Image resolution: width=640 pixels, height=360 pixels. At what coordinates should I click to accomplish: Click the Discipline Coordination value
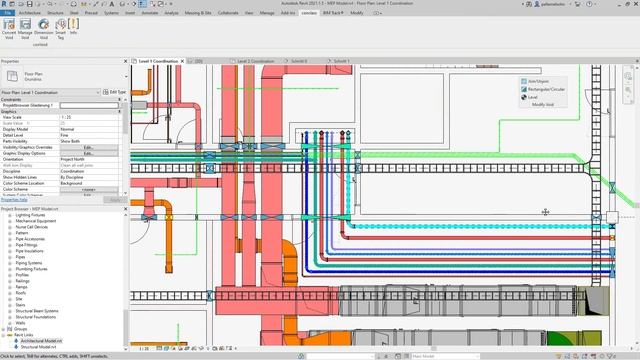click(89, 171)
